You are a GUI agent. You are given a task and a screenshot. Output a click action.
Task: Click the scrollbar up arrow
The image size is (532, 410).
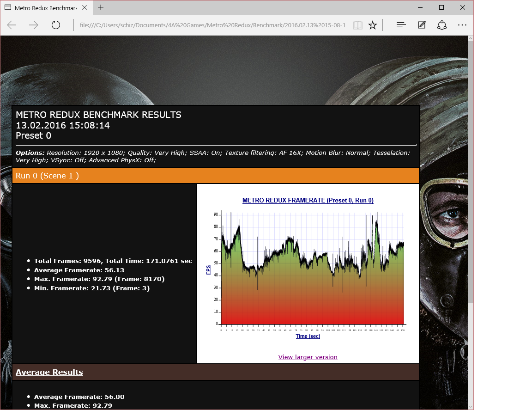tap(471, 38)
